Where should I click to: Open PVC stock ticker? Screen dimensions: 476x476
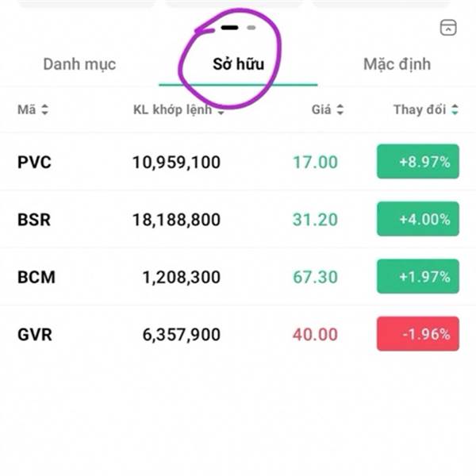[x=34, y=163]
